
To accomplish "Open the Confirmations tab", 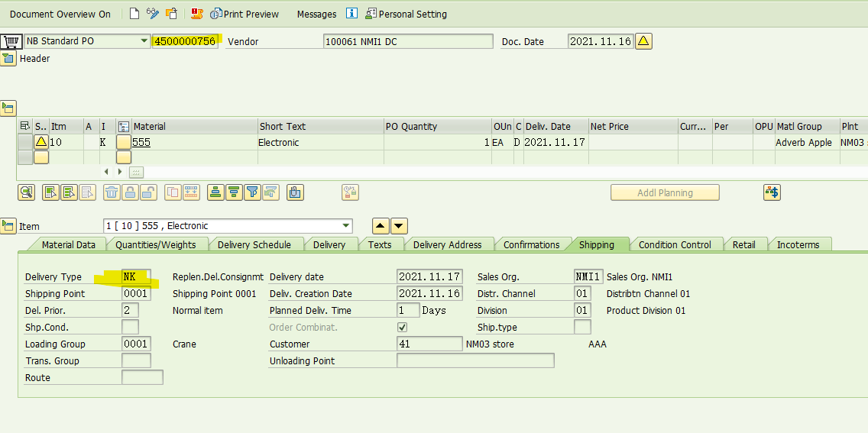I will click(x=532, y=244).
